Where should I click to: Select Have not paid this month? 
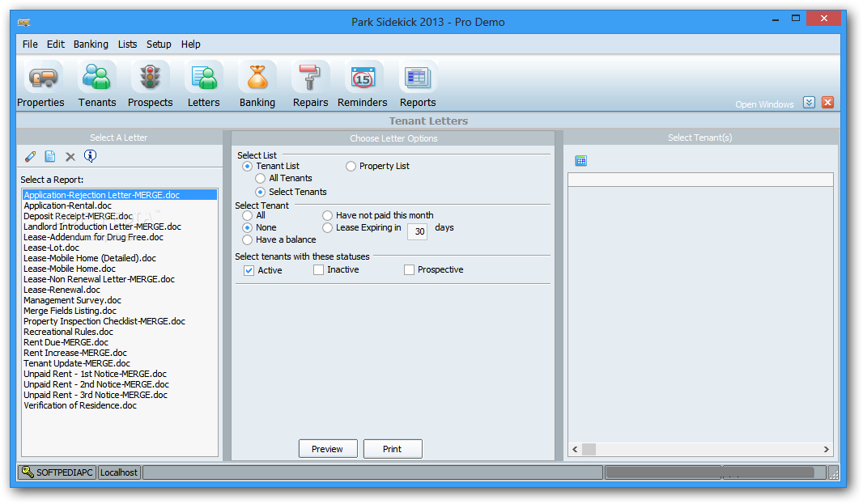point(328,216)
